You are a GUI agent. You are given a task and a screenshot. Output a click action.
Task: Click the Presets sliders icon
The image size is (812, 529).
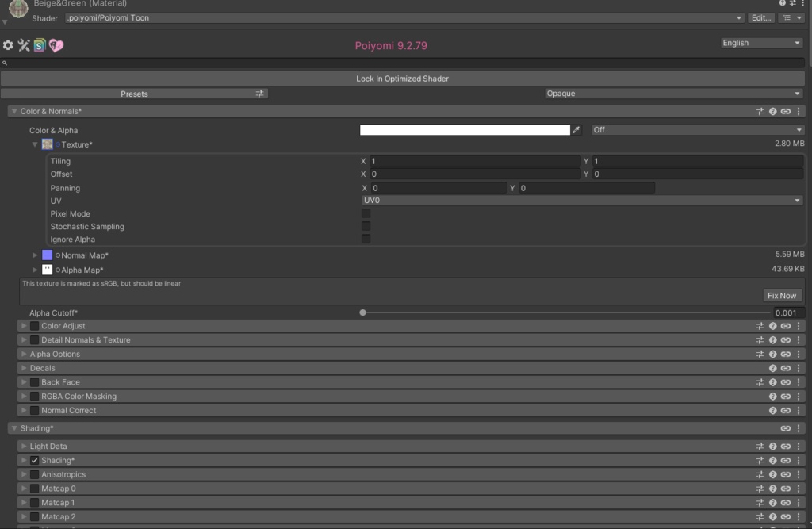point(259,94)
